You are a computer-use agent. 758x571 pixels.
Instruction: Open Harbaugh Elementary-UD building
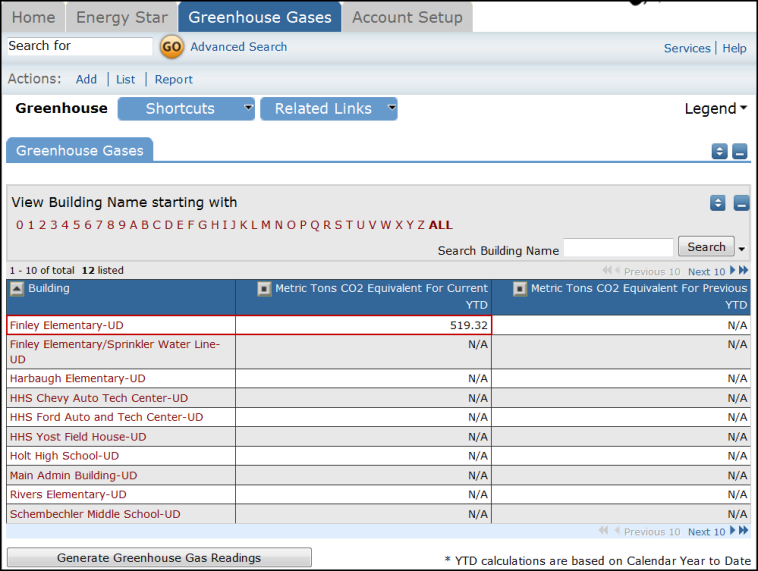tap(77, 379)
